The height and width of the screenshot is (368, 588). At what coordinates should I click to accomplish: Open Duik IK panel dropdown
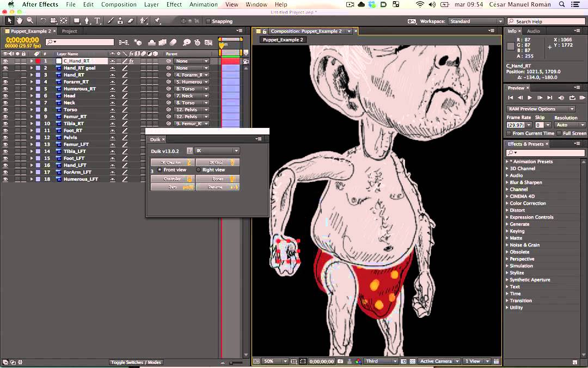(217, 151)
